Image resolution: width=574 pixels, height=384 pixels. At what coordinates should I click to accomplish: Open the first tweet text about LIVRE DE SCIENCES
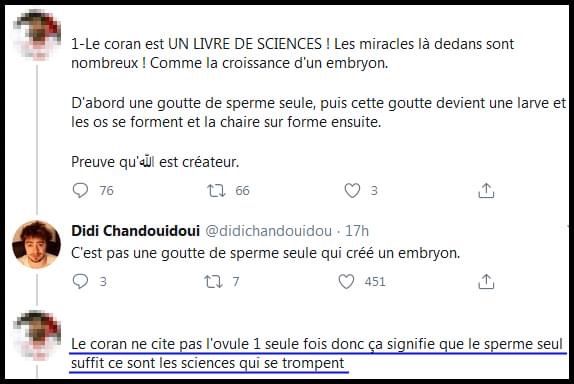coord(292,53)
